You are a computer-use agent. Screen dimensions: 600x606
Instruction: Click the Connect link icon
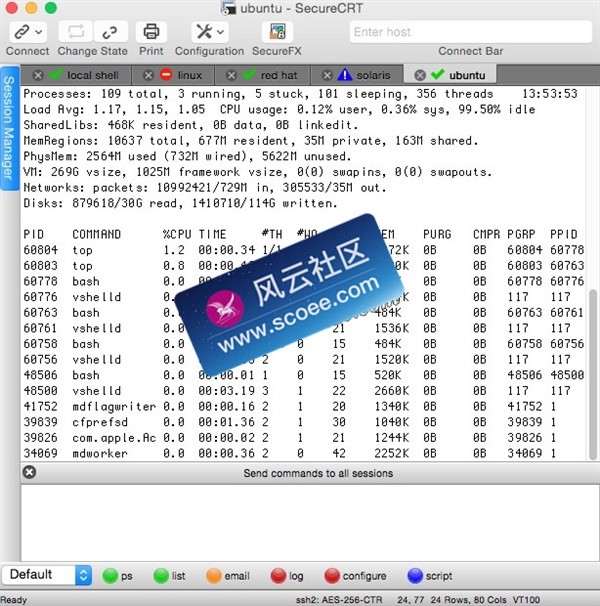point(22,32)
